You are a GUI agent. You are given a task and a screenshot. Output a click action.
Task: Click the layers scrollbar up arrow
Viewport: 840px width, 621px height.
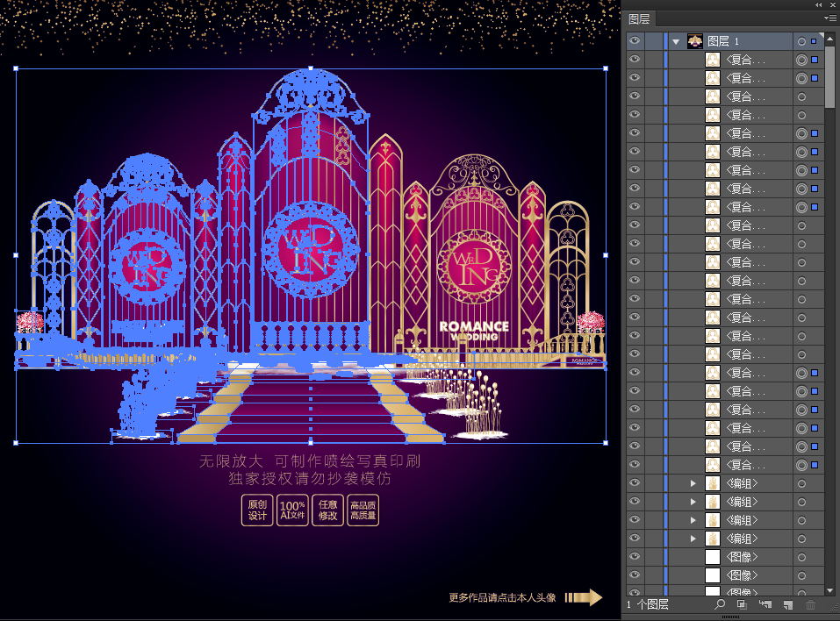(x=829, y=39)
